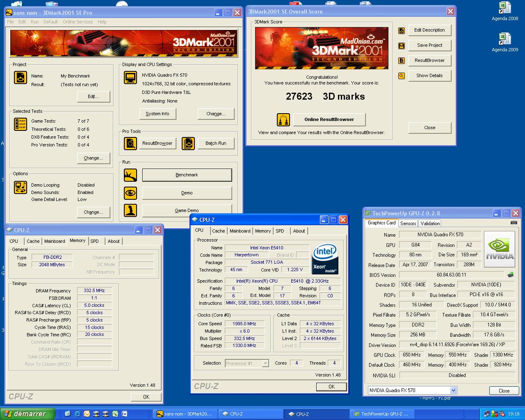
Task: Click the magnifier icon next to ResultBrowser in Pro Tools
Action: coord(130,144)
